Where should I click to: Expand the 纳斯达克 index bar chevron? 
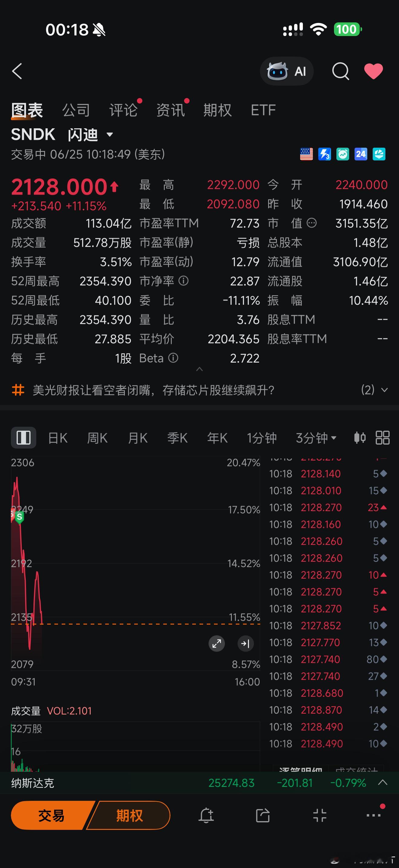382,782
